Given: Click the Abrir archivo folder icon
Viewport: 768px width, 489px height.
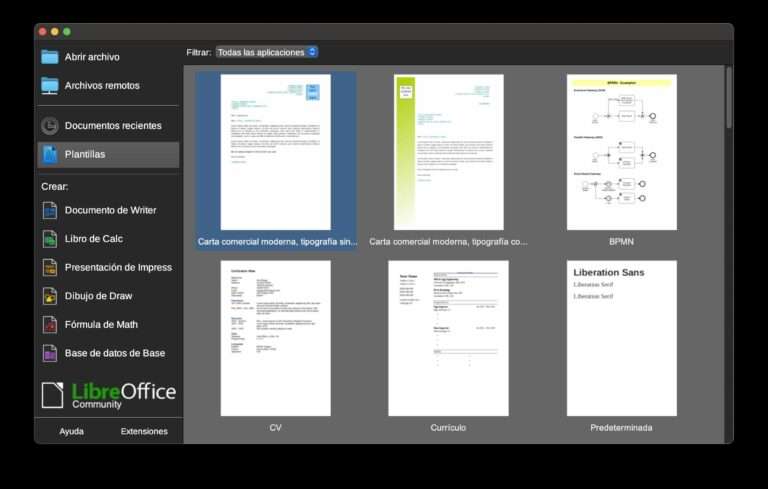Looking at the screenshot, I should [x=50, y=57].
